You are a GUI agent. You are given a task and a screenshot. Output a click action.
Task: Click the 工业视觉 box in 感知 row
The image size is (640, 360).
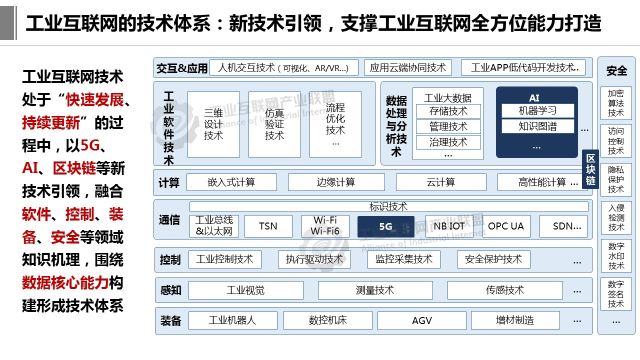[246, 290]
